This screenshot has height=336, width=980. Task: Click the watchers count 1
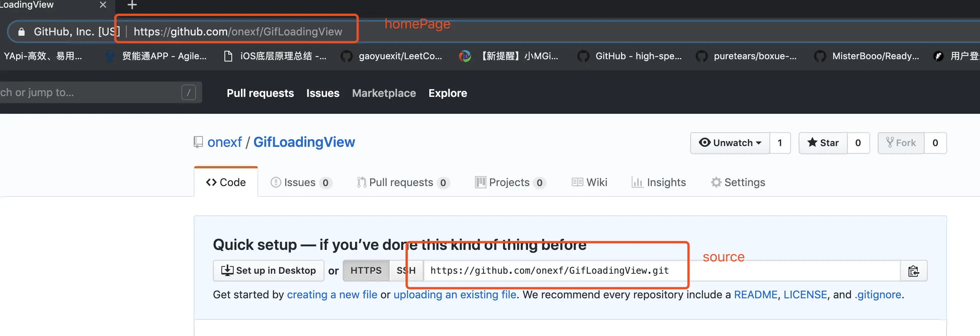click(x=780, y=143)
